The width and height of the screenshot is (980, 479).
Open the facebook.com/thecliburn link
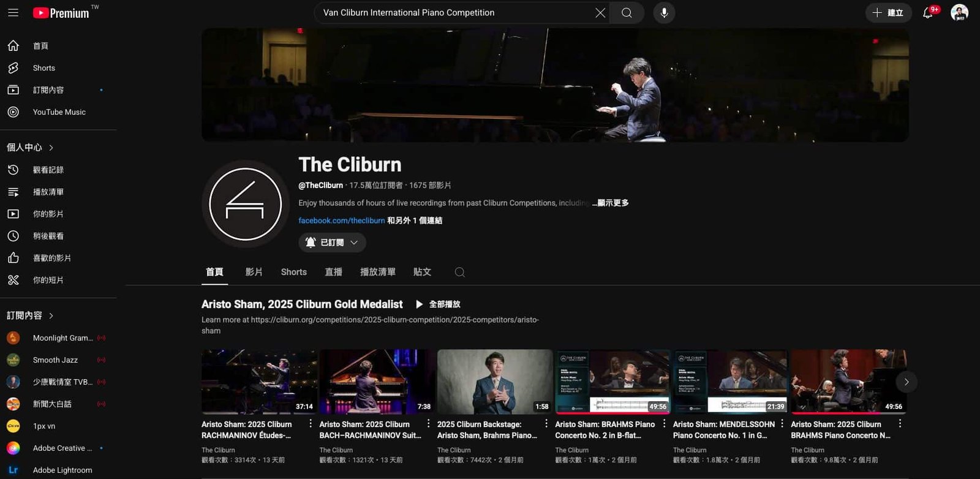tap(342, 221)
